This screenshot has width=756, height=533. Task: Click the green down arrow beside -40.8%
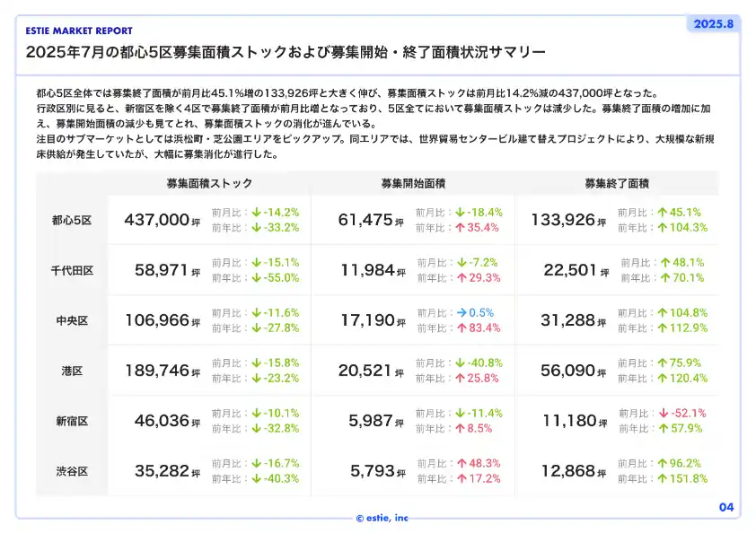point(461,363)
